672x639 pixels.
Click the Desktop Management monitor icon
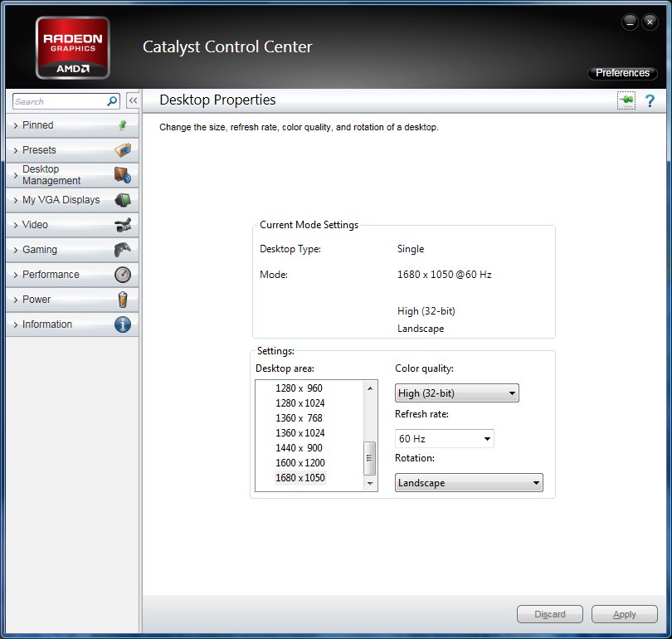tap(123, 175)
